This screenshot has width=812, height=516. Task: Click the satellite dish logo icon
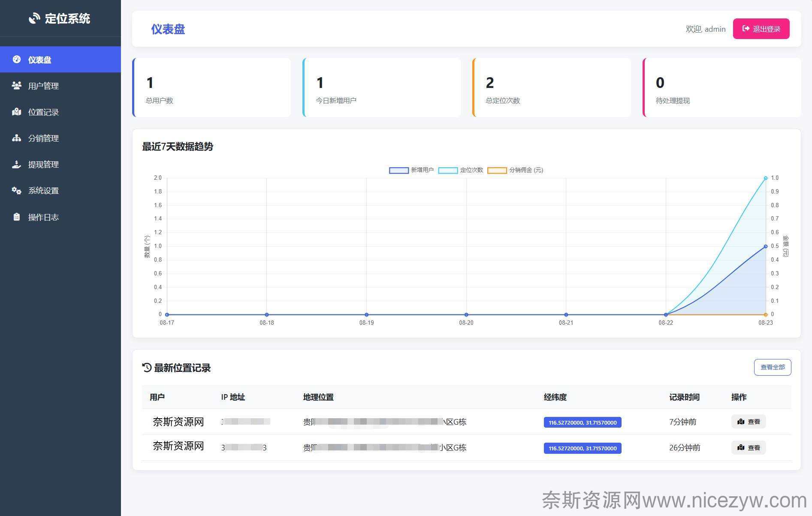pos(34,18)
